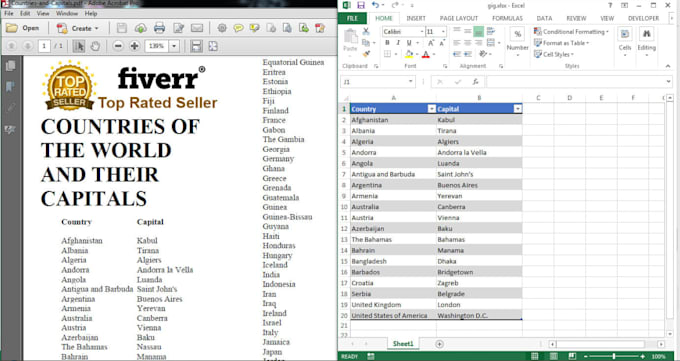Toggle Center alignment in Excel

pos(468,43)
